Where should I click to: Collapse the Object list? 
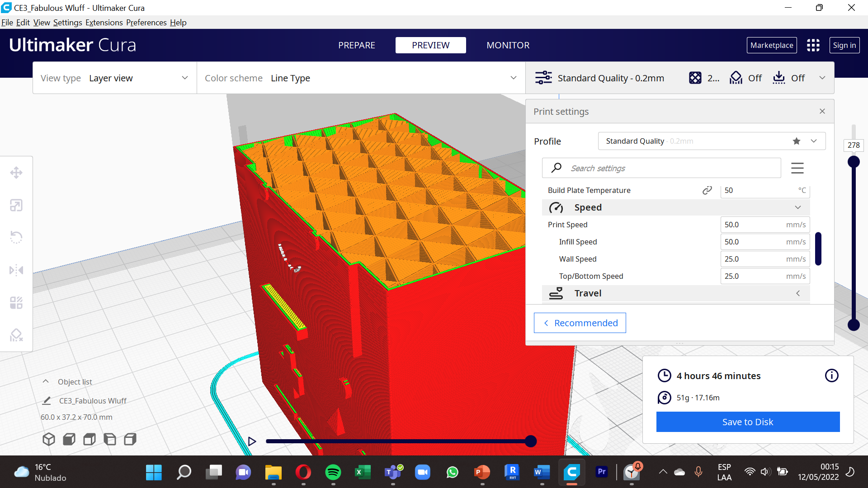(x=46, y=381)
